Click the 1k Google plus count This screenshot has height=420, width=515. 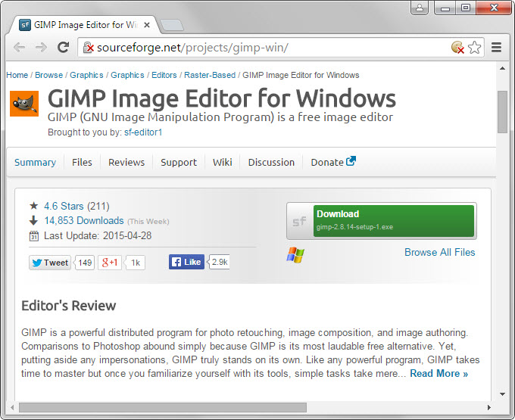coord(136,263)
